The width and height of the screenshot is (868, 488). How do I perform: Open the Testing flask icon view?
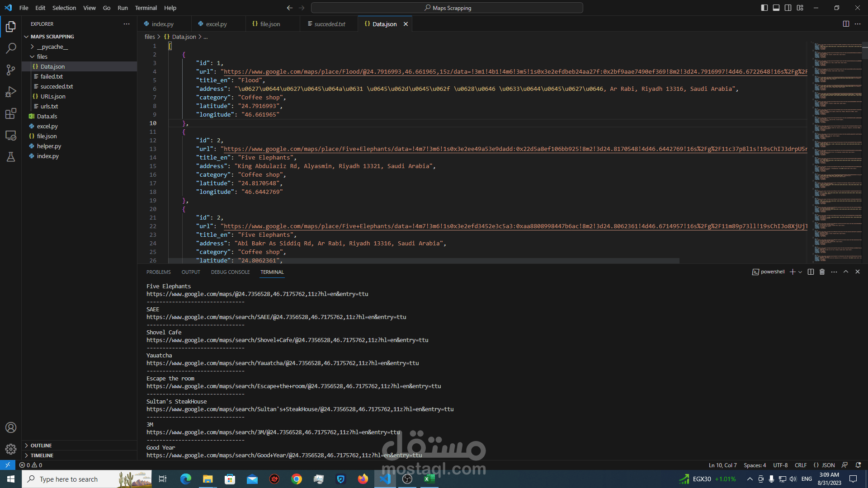tap(11, 157)
